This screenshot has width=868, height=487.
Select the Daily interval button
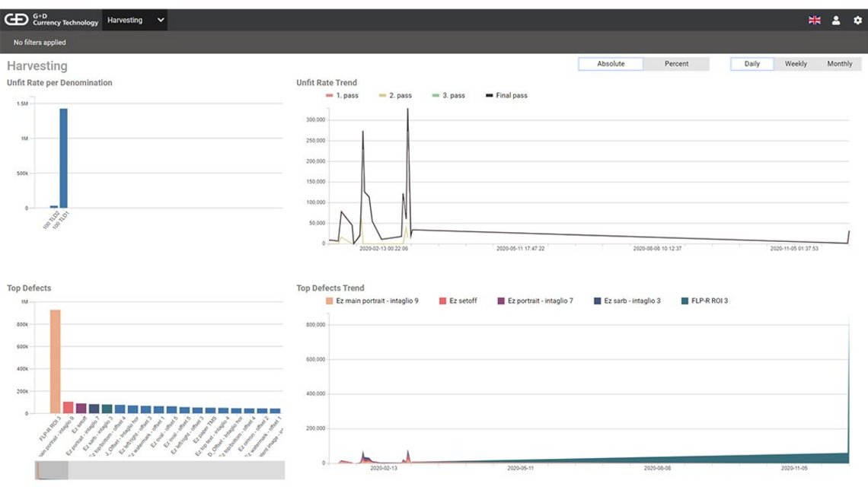tap(752, 64)
